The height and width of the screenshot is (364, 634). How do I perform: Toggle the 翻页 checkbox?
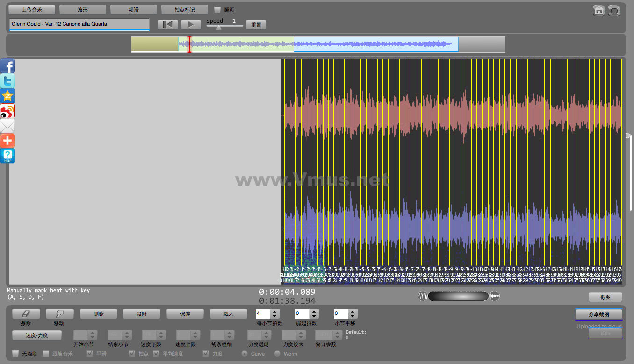[217, 9]
